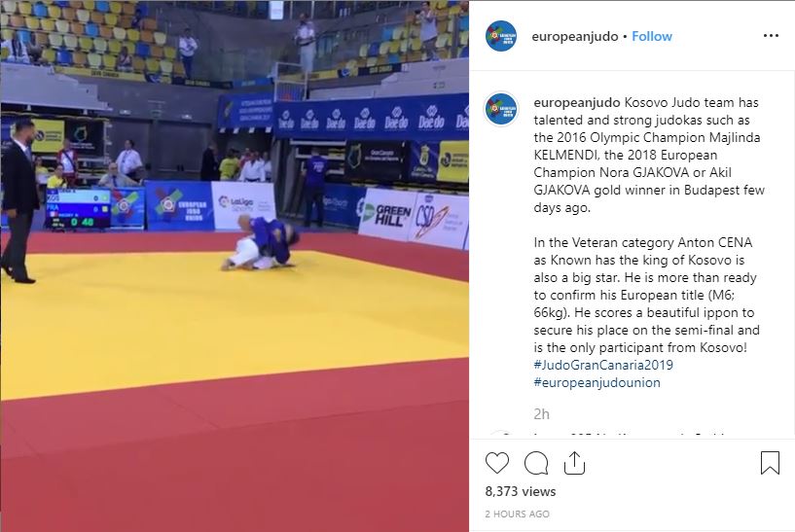The width and height of the screenshot is (795, 532).
Task: Click the 2h caption timestamp
Action: (x=541, y=414)
